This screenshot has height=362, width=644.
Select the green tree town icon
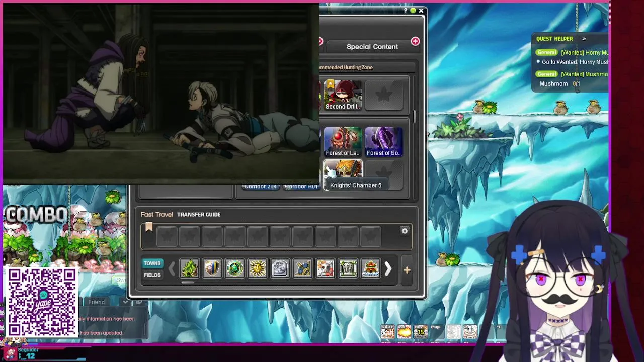(x=190, y=268)
